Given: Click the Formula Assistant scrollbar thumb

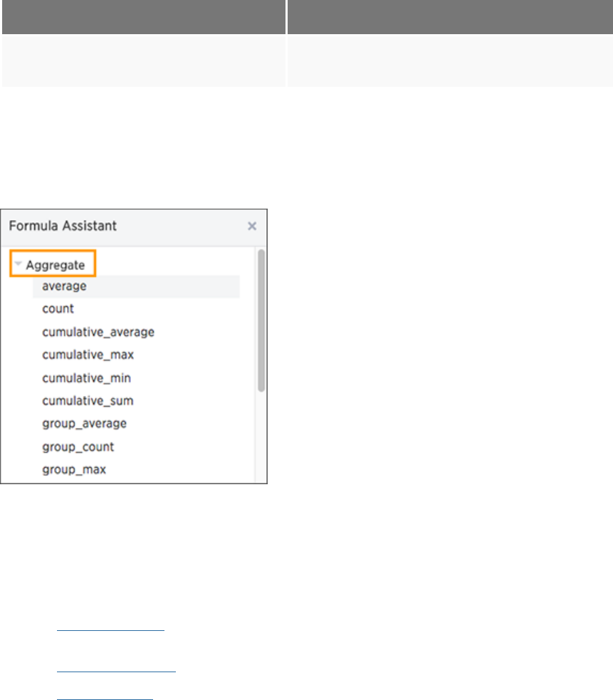Looking at the screenshot, I should coord(261,320).
